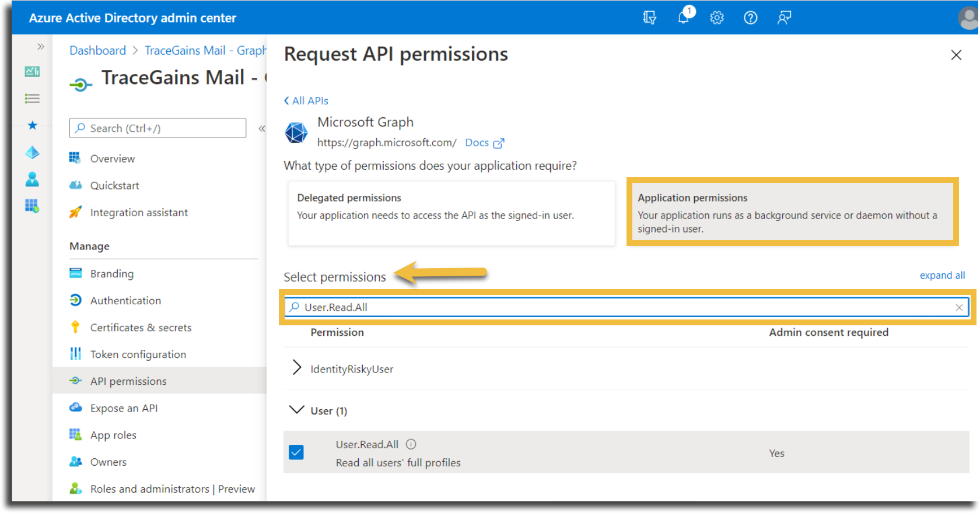This screenshot has width=980, height=513.
Task: Expand left rail with double chevron
Action: coord(40,47)
